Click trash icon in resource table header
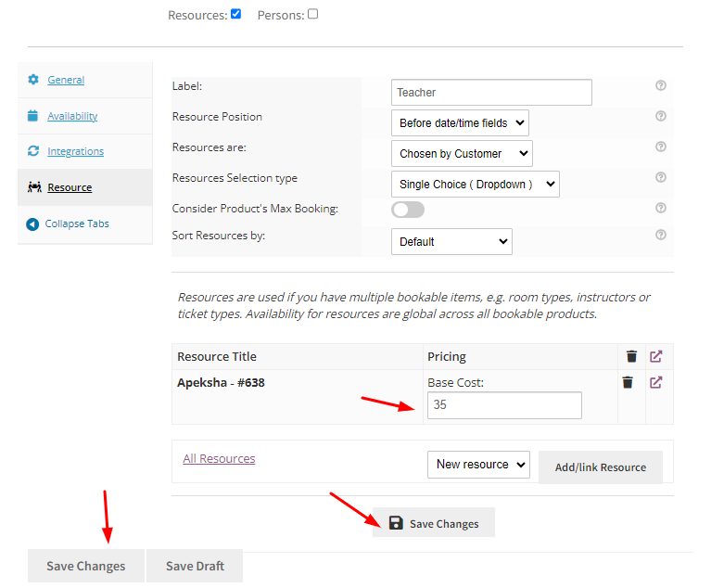This screenshot has height=588, width=711. pyautogui.click(x=631, y=356)
